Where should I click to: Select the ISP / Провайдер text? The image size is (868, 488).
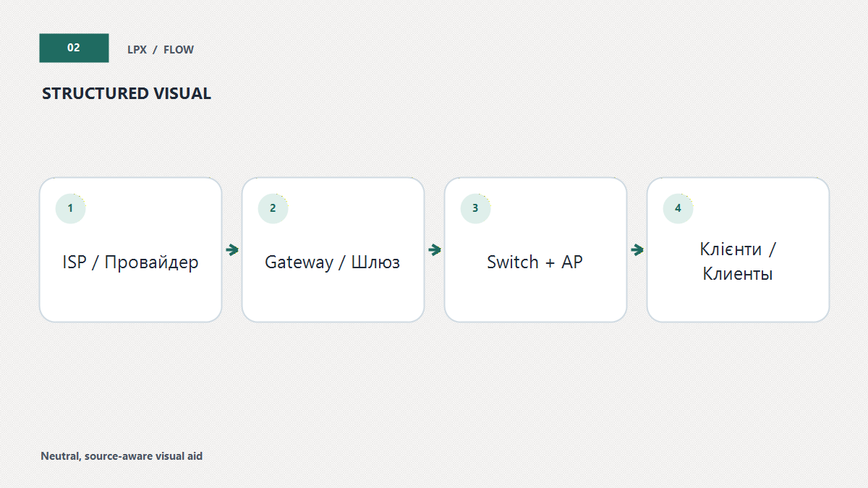click(x=130, y=262)
